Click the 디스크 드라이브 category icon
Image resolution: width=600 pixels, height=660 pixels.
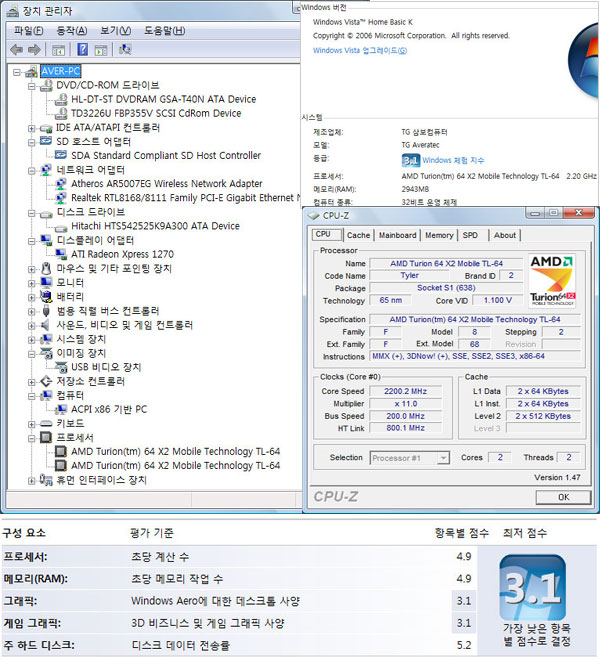click(46, 214)
